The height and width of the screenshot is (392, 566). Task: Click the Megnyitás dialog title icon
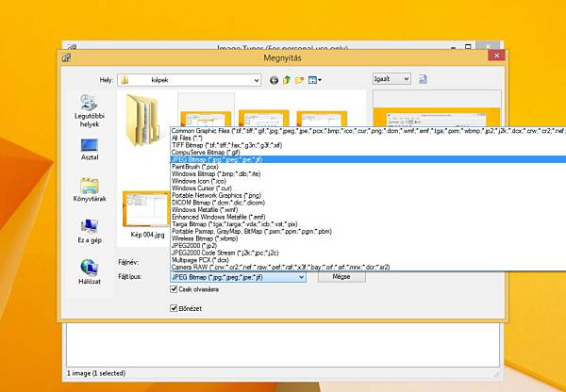point(66,57)
